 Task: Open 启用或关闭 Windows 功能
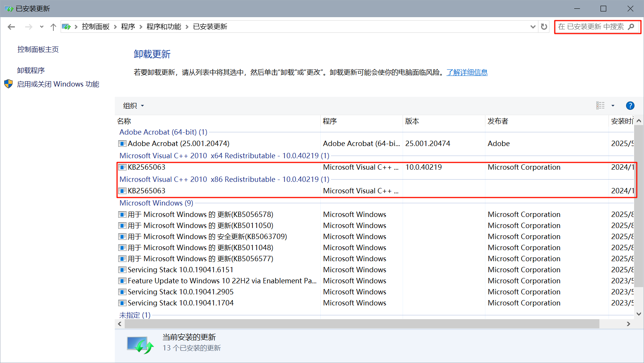click(58, 84)
